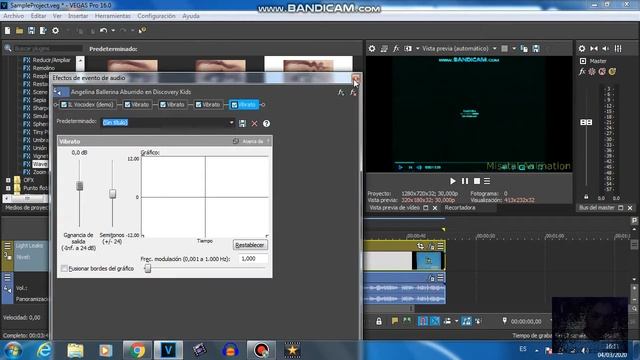
Task: Open the Herramientas menu
Action: 113,16
